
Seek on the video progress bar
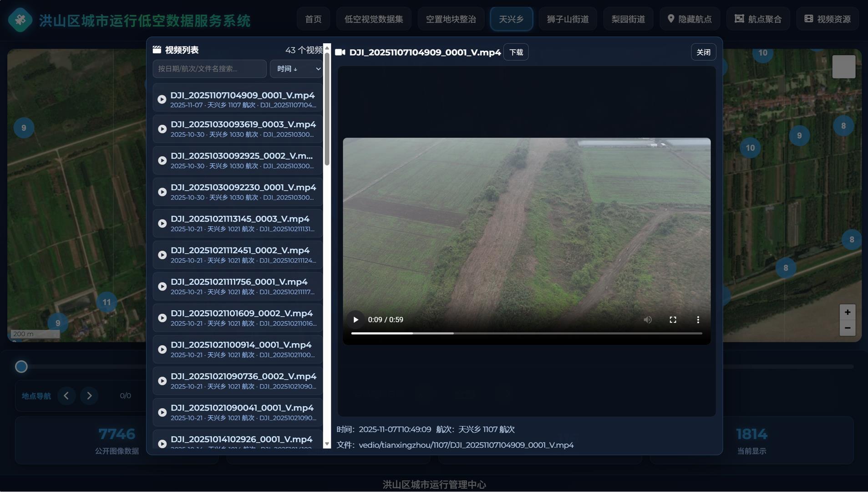click(526, 333)
